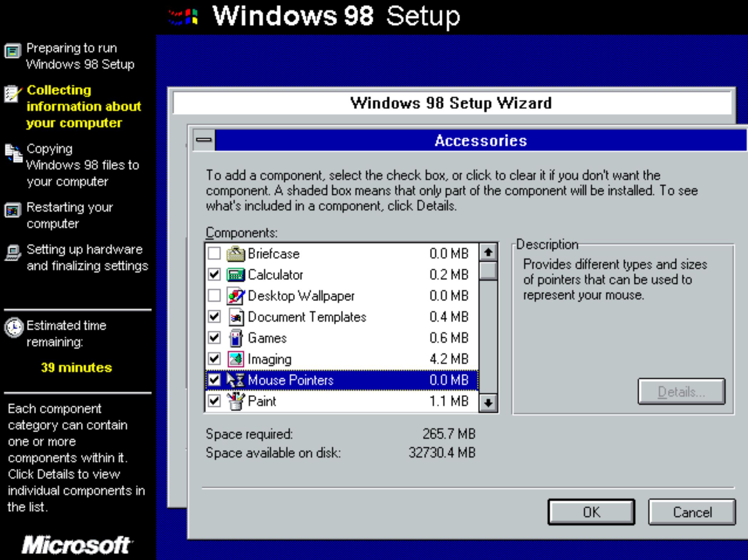Viewport: 748px width, 560px height.
Task: Click the Windows flag logo in header
Action: (184, 17)
